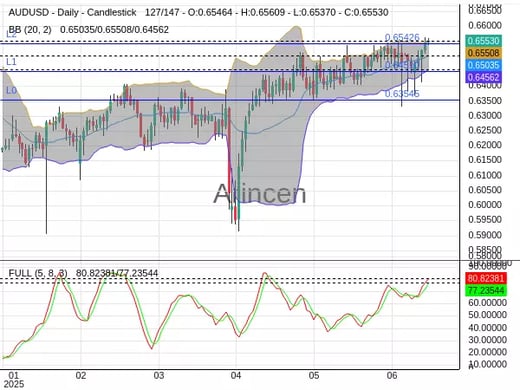The width and height of the screenshot is (520, 390).
Task: Click the red 80.82381 stochastic value tag
Action: point(486,278)
